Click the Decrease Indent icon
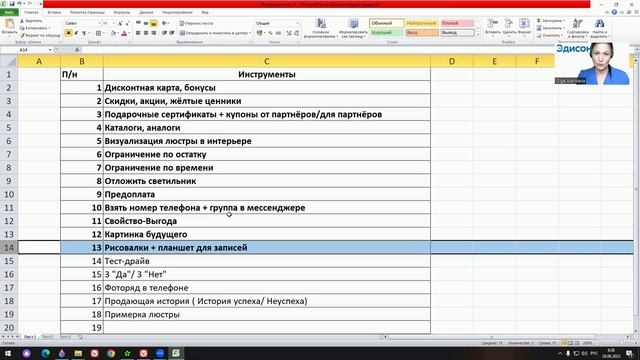 point(164,33)
